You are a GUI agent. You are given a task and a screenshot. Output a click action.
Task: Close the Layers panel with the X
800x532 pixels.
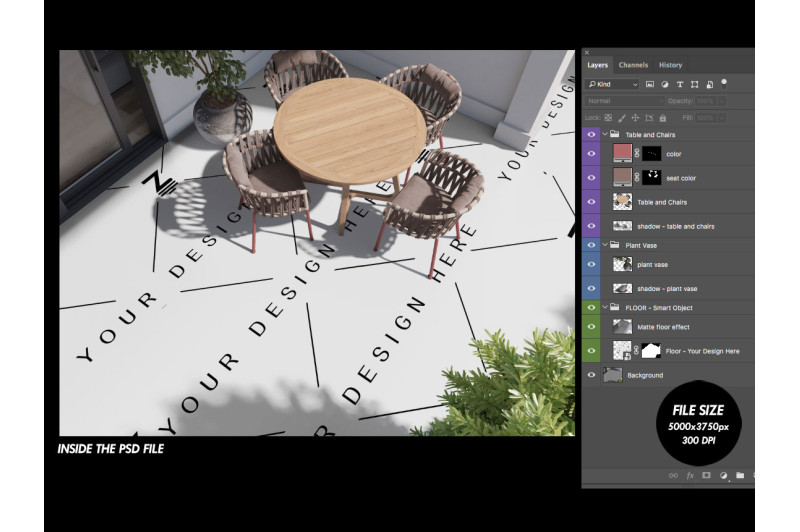click(x=587, y=53)
